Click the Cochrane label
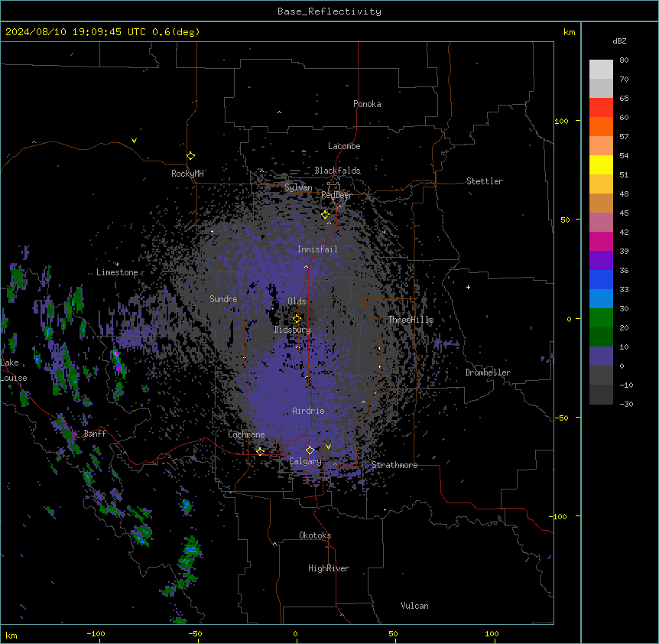Image resolution: width=659 pixels, height=644 pixels. coord(246,434)
